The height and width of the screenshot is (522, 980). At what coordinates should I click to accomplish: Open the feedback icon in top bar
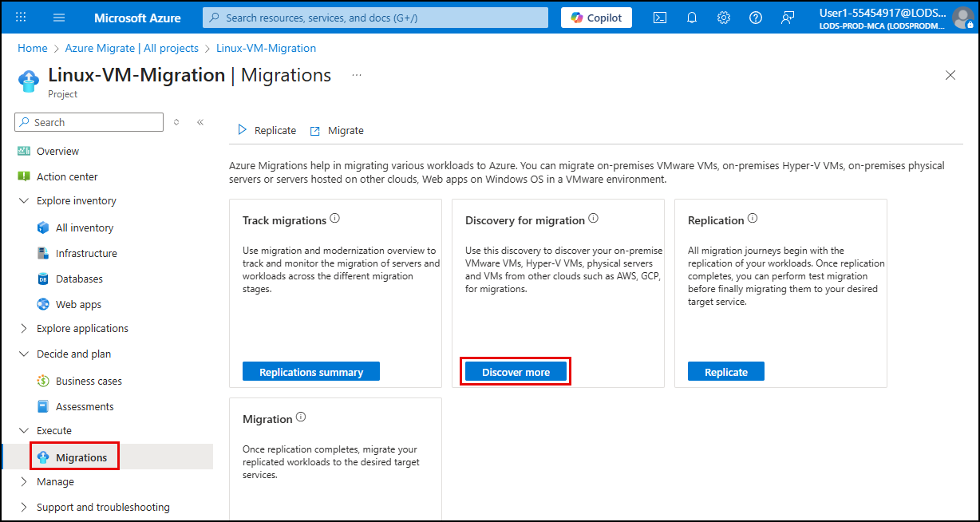click(x=788, y=18)
